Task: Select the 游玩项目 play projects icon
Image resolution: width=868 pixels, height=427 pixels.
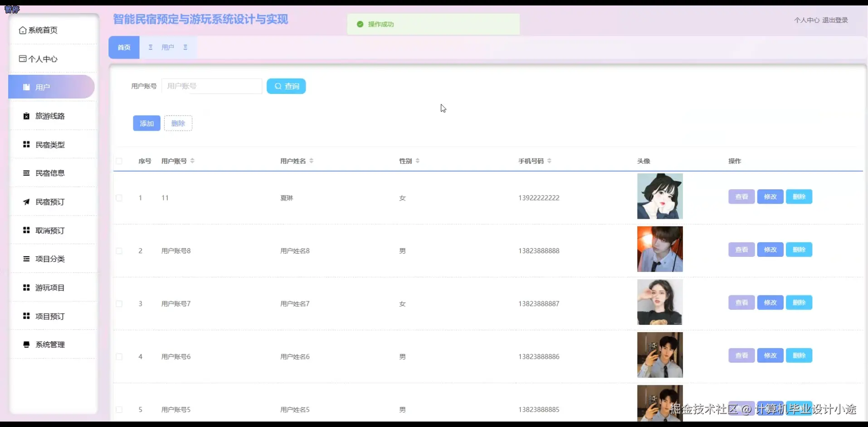Action: tap(26, 287)
